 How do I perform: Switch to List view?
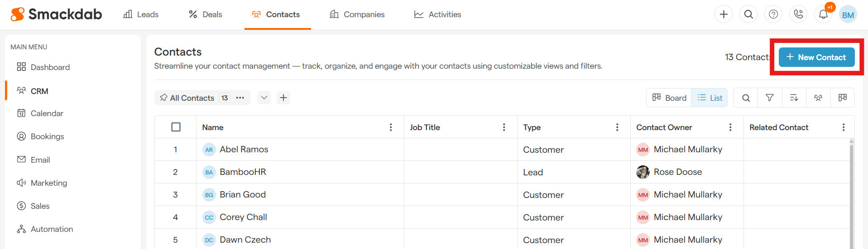(x=710, y=98)
